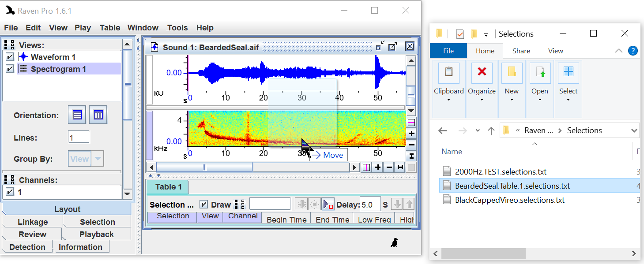The height and width of the screenshot is (264, 644).
Task: Open the Play menu in Raven Pro
Action: [x=83, y=28]
